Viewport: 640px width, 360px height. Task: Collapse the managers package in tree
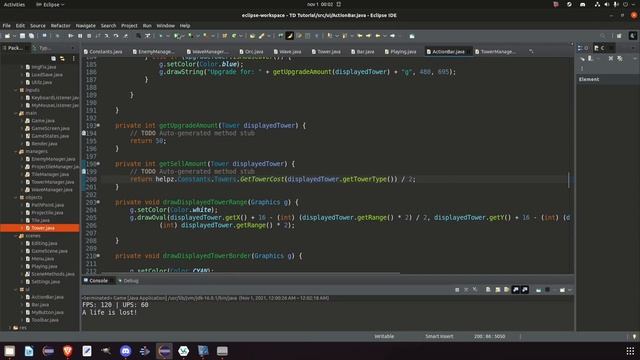click(16, 151)
